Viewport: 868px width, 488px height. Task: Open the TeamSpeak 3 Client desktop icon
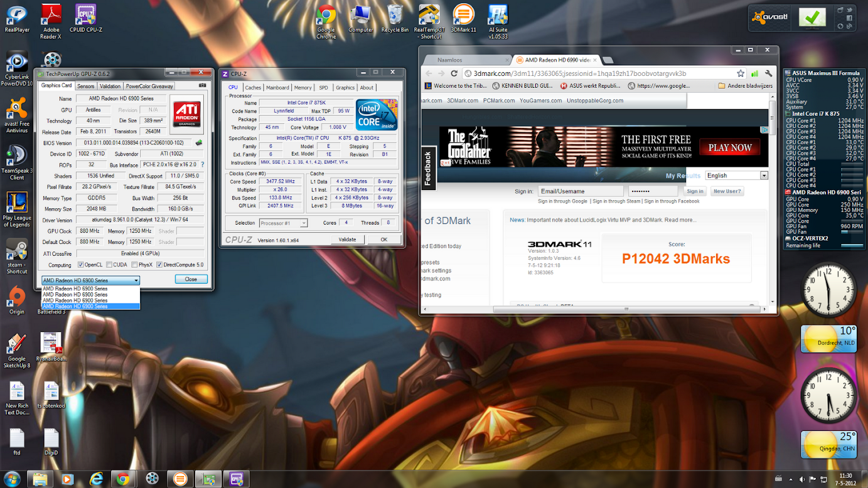17,163
